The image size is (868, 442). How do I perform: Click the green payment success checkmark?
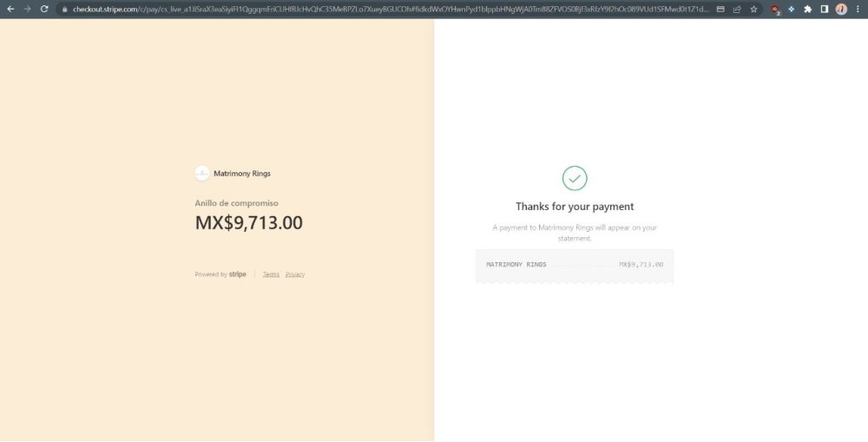[575, 178]
